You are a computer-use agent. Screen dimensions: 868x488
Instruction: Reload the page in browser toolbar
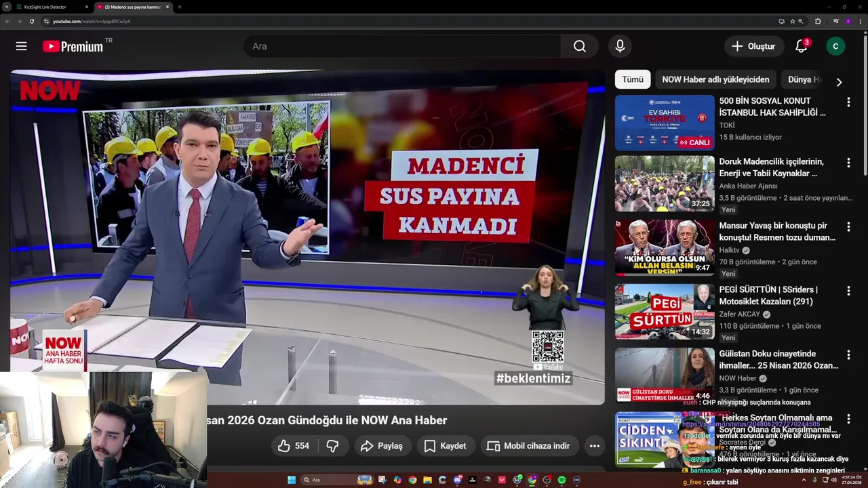(31, 21)
